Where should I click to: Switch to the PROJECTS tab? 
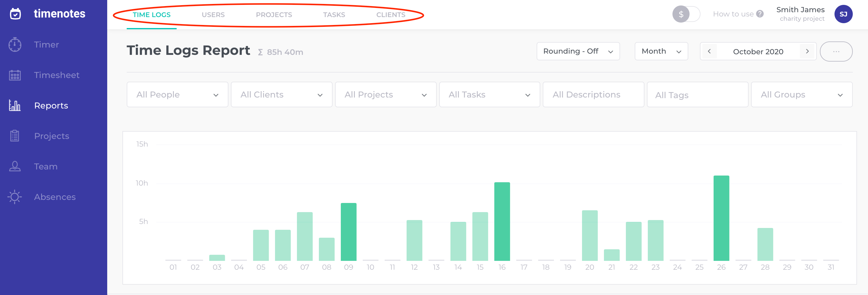[274, 15]
